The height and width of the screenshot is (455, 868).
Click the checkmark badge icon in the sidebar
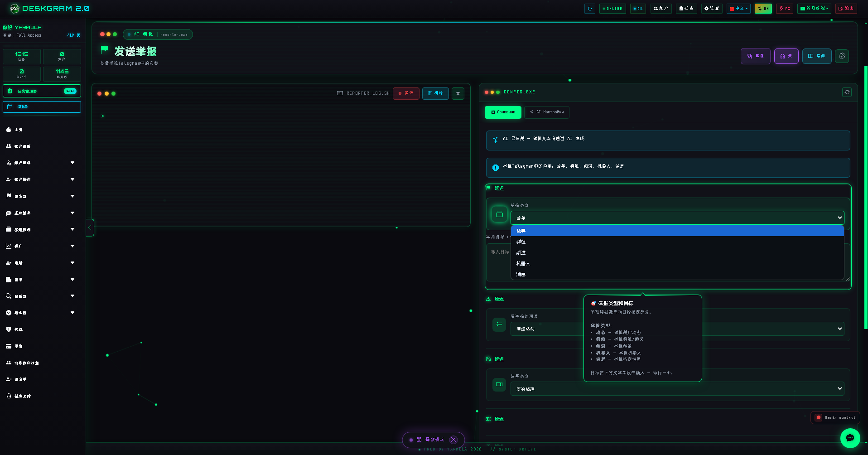tap(9, 313)
